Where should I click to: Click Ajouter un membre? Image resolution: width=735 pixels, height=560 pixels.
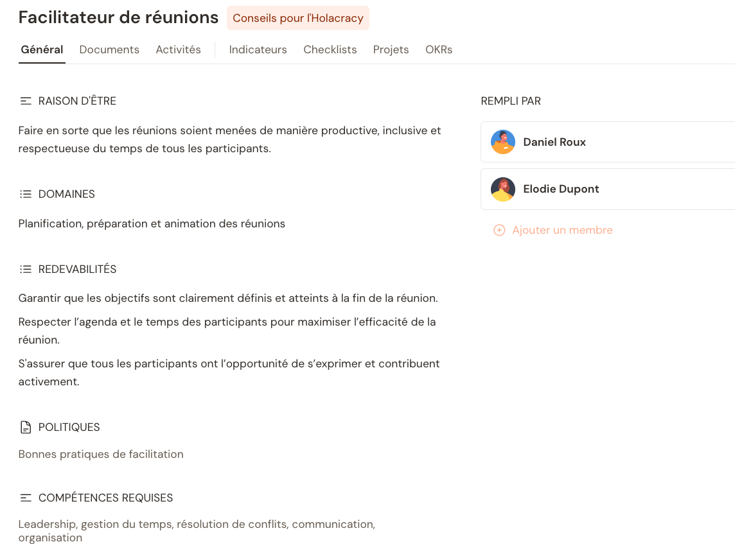coord(562,230)
